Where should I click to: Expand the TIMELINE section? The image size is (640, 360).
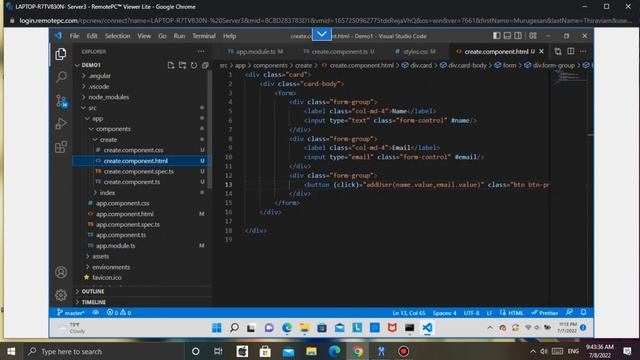coord(93,302)
